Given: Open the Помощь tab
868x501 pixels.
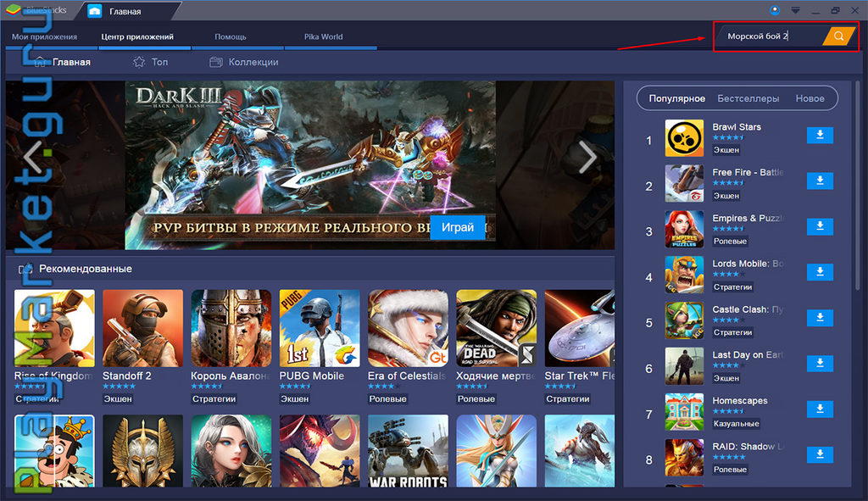Looking at the screenshot, I should pyautogui.click(x=231, y=36).
